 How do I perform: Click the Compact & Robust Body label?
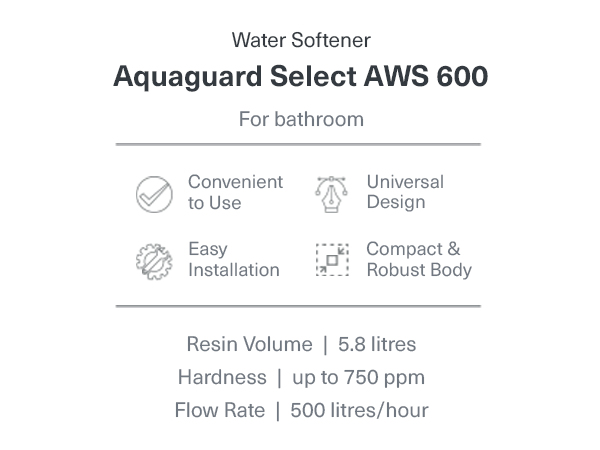(x=419, y=259)
